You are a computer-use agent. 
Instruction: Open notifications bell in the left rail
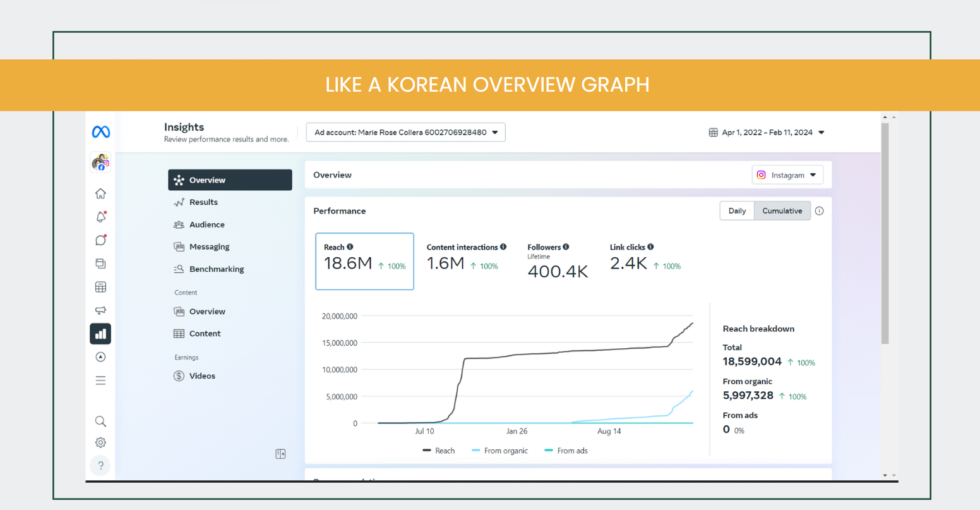click(x=100, y=217)
